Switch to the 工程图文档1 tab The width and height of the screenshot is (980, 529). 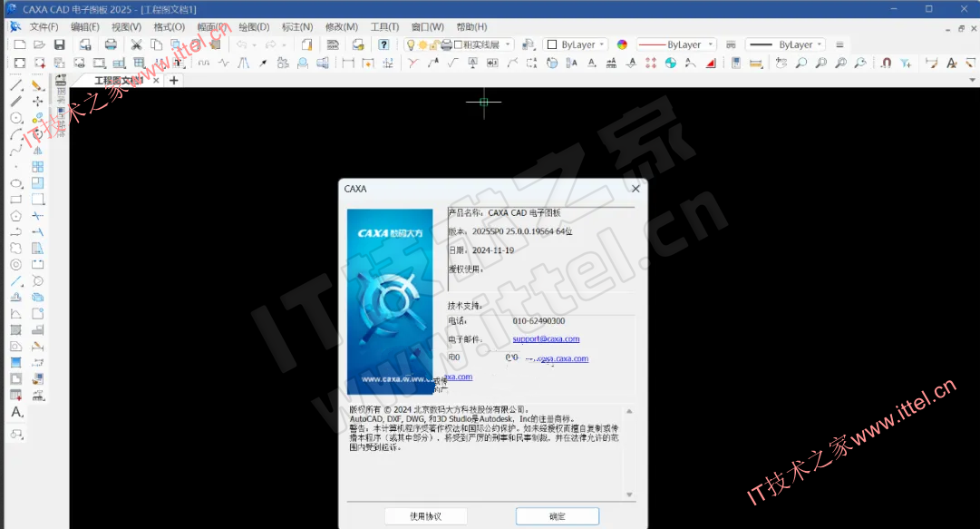click(x=119, y=80)
